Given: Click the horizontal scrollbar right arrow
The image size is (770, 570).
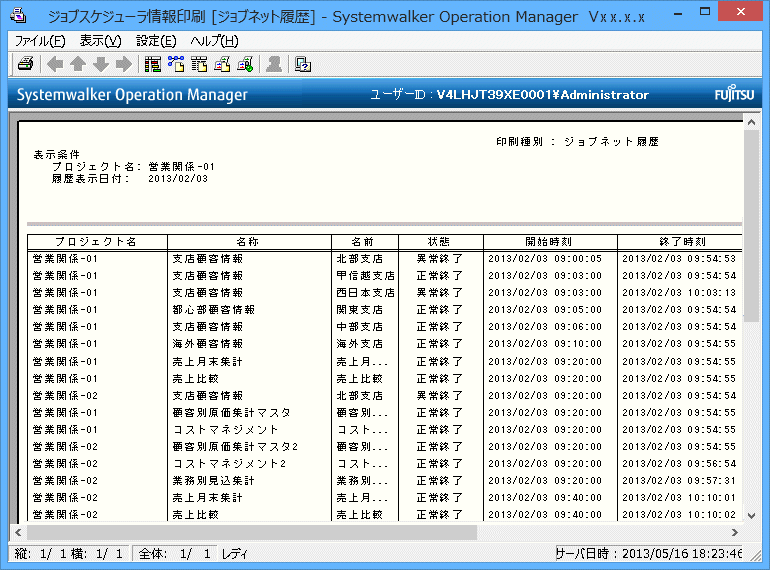Looking at the screenshot, I should [735, 533].
